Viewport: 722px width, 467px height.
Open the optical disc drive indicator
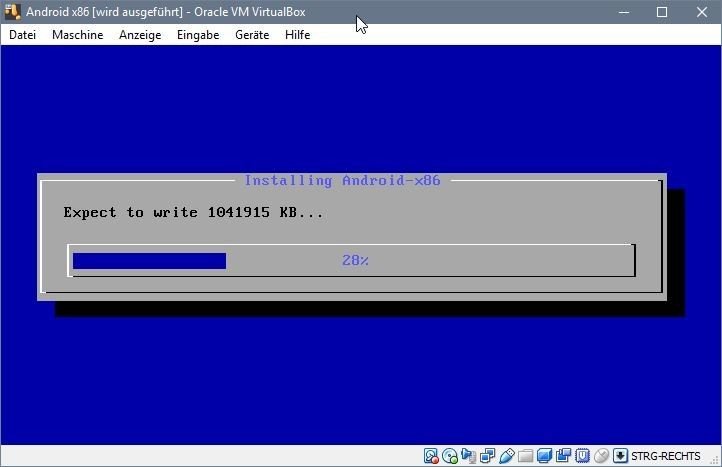pyautogui.click(x=450, y=456)
